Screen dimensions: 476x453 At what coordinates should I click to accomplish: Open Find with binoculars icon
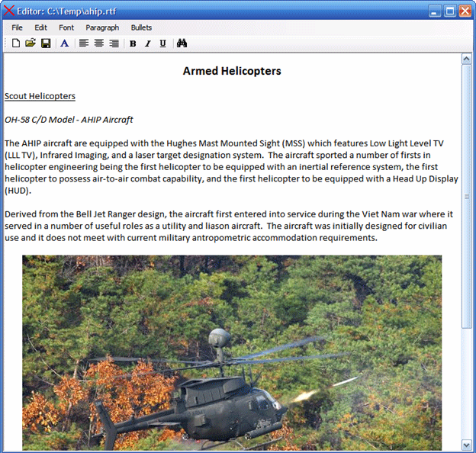pos(182,43)
